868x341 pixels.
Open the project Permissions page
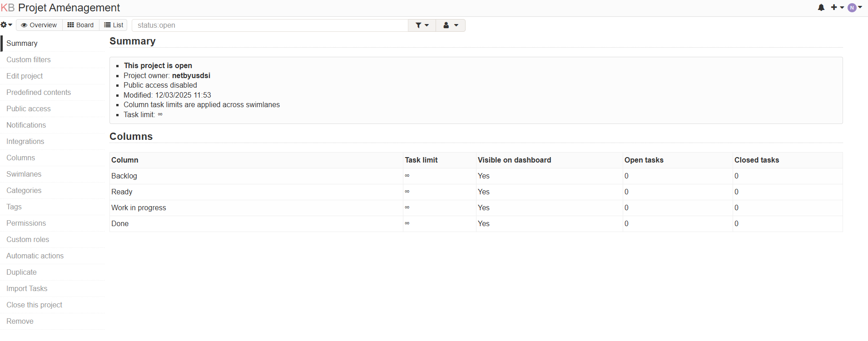tap(26, 223)
